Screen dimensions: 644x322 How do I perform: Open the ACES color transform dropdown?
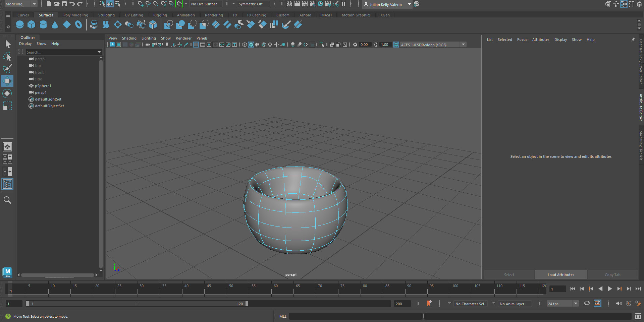click(x=464, y=45)
